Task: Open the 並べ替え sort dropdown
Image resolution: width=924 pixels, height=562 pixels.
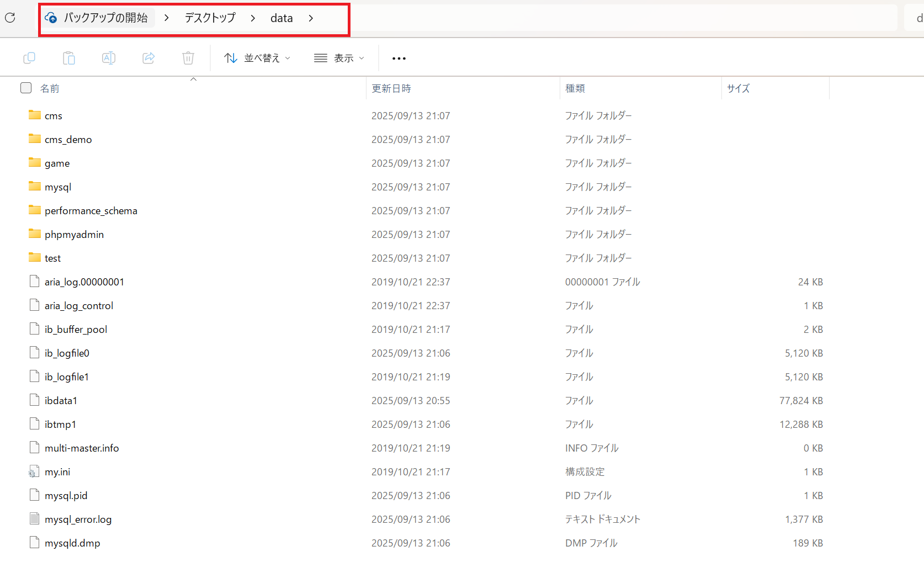Action: point(257,58)
